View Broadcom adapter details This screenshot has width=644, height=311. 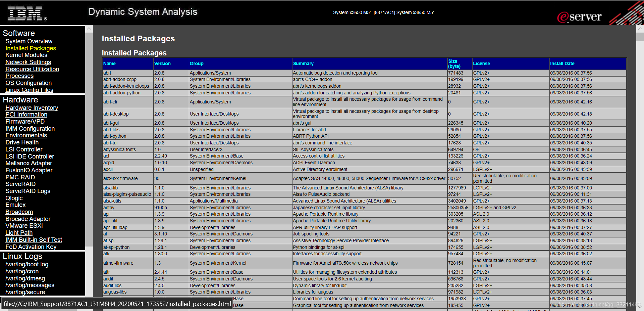pos(19,212)
